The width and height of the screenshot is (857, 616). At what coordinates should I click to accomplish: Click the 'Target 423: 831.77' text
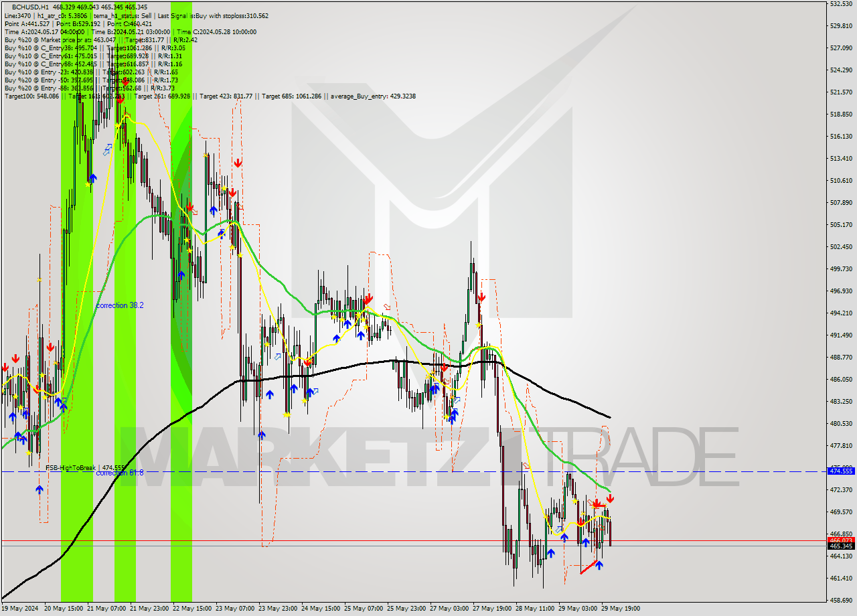225,96
